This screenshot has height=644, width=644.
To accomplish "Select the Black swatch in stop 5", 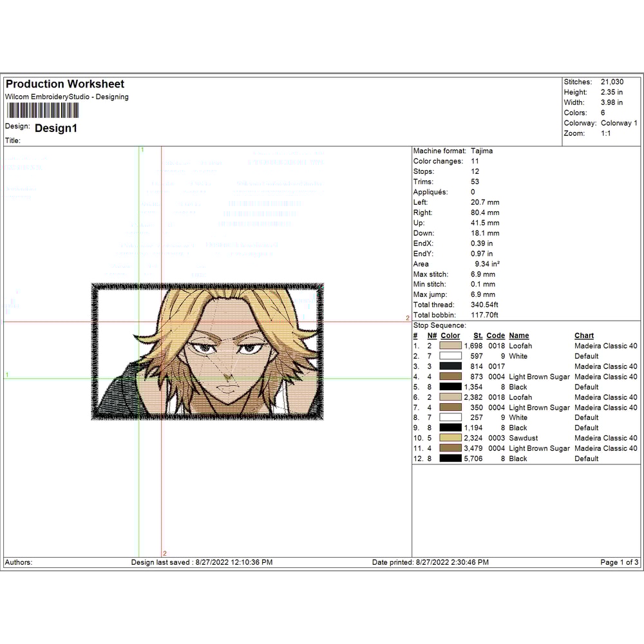I will (451, 387).
